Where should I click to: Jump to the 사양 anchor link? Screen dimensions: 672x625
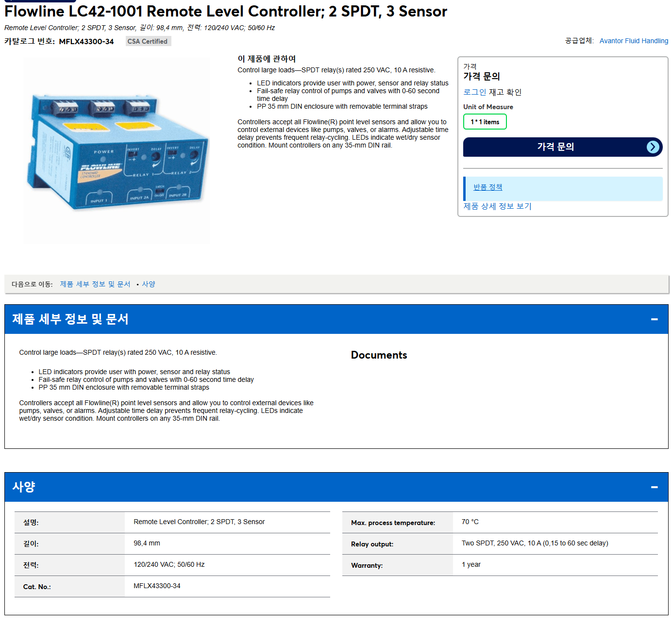149,284
